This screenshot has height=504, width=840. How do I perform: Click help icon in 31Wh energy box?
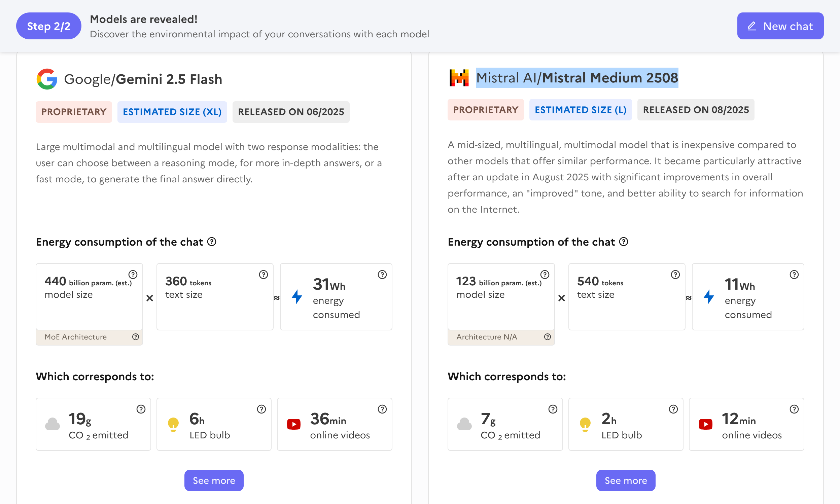(382, 275)
